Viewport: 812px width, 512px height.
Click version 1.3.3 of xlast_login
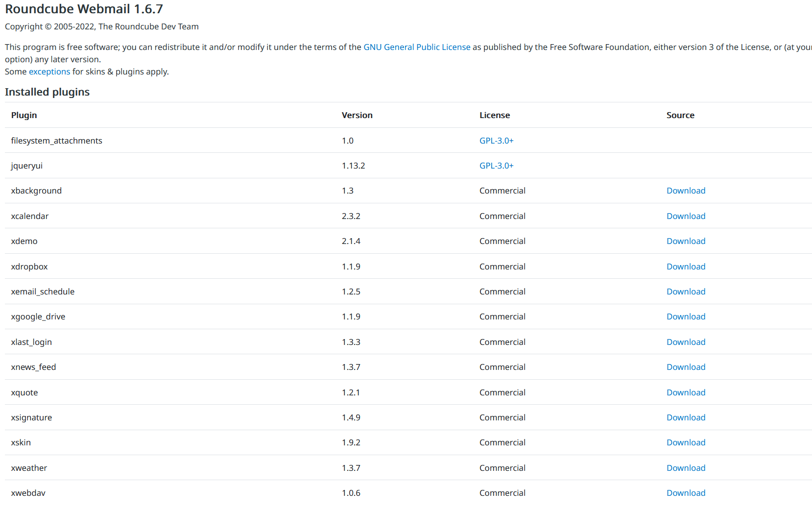[351, 342]
